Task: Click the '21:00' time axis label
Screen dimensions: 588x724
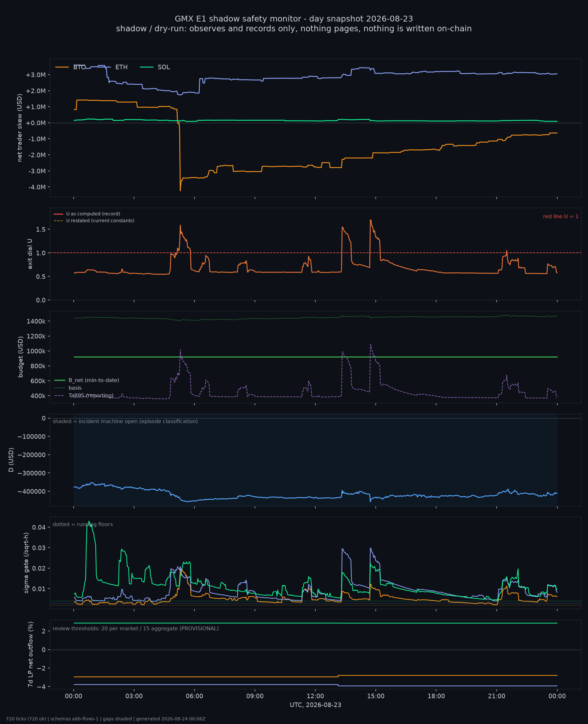Action: point(497,696)
